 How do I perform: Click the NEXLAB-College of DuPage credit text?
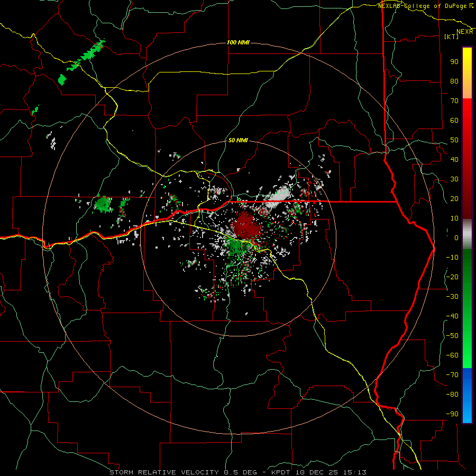pos(422,6)
